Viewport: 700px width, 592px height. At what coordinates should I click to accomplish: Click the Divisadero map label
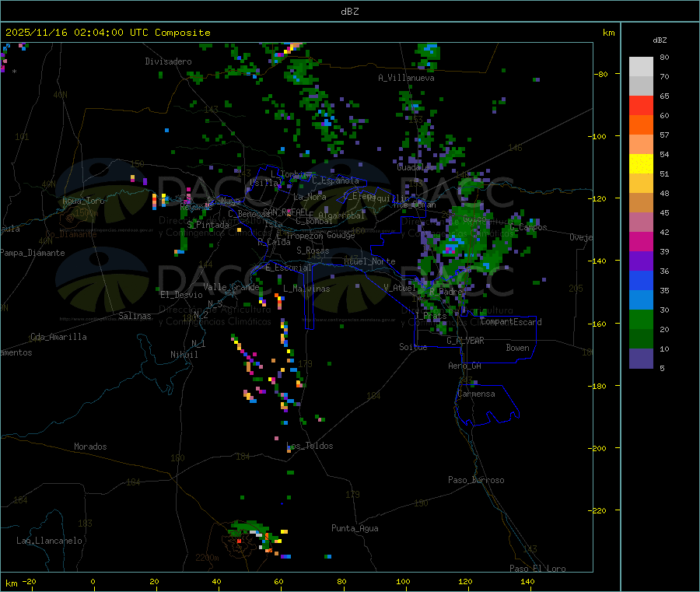pyautogui.click(x=168, y=61)
